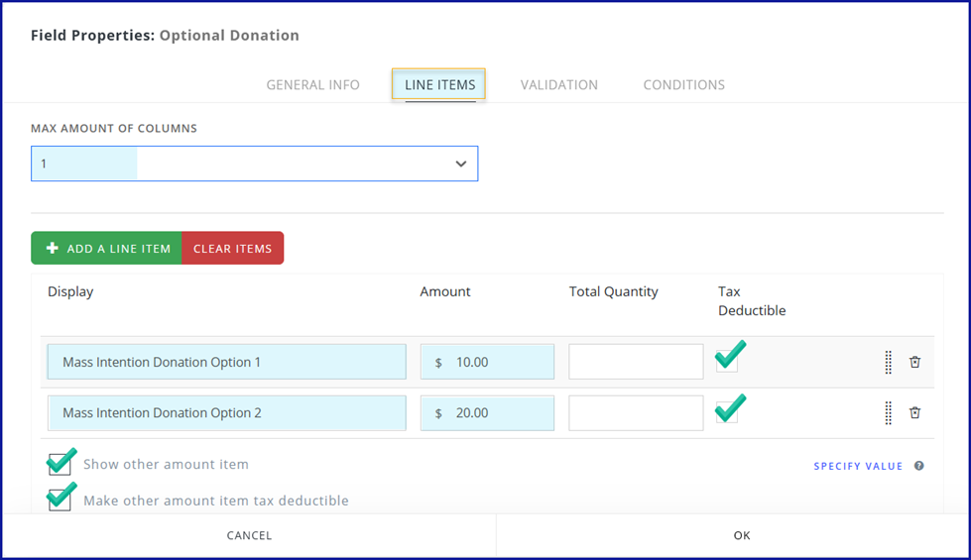Delete Mass Intention Donation Option 1 row
This screenshot has height=560, width=971.
coord(914,362)
